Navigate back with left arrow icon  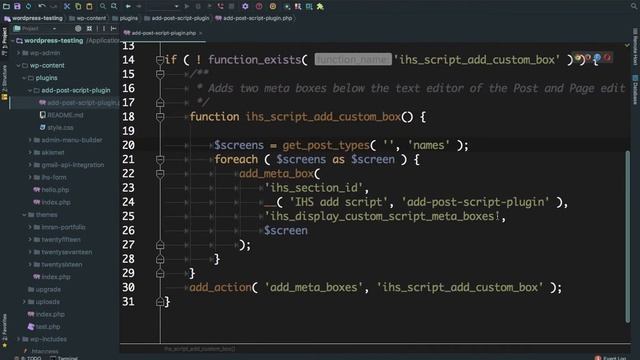click(128, 6)
